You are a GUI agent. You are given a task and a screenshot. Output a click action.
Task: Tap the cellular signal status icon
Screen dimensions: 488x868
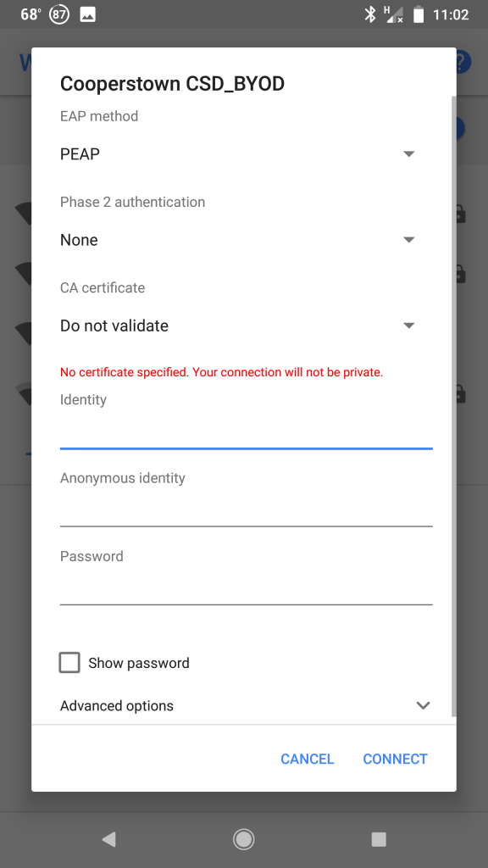[x=394, y=14]
